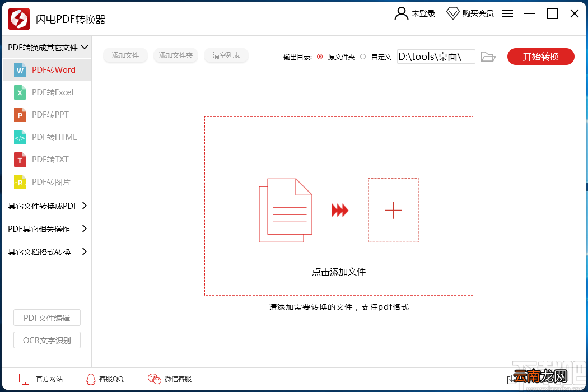Click the user account icon beside 未登录
This screenshot has height=392, width=588.
[x=402, y=13]
